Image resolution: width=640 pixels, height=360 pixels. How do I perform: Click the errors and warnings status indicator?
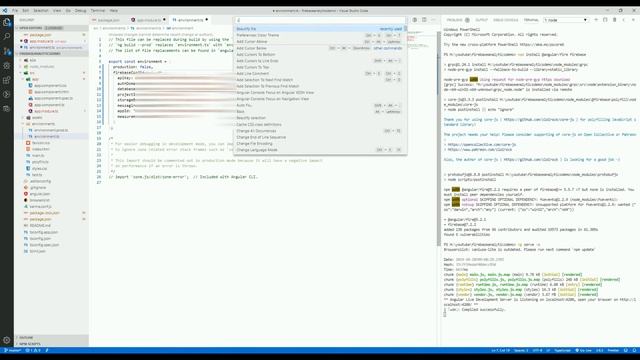point(33,350)
